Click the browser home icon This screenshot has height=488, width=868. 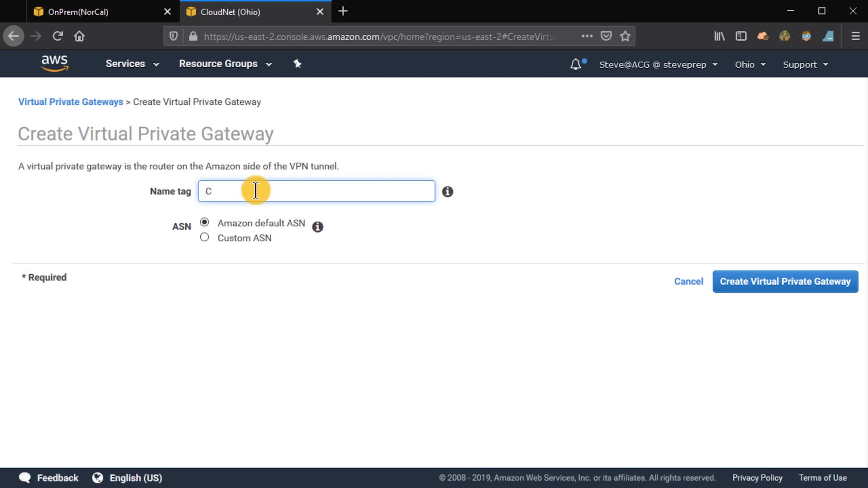point(80,36)
